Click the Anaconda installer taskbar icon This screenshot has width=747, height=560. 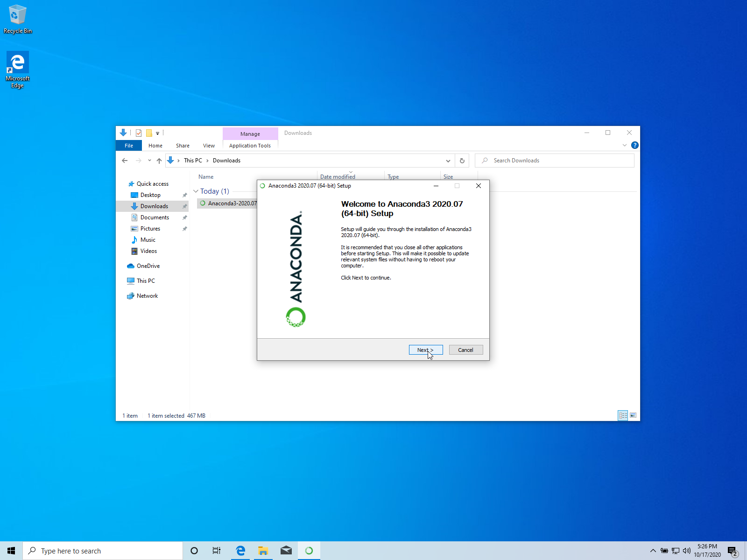click(309, 551)
